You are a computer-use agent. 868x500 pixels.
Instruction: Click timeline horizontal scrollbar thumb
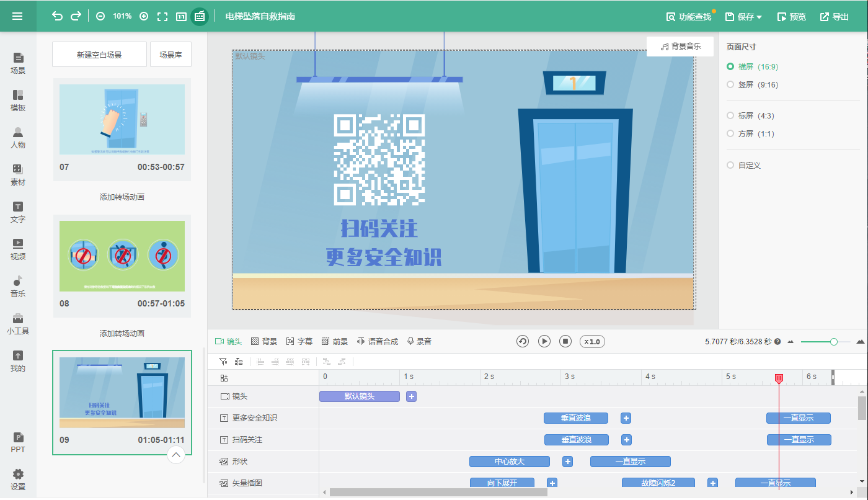pos(438,492)
